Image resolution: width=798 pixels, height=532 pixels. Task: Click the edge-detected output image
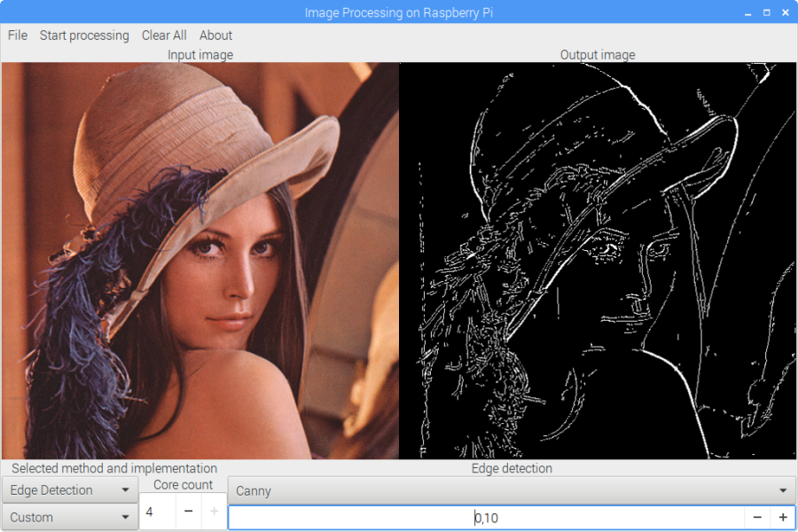coord(598,261)
